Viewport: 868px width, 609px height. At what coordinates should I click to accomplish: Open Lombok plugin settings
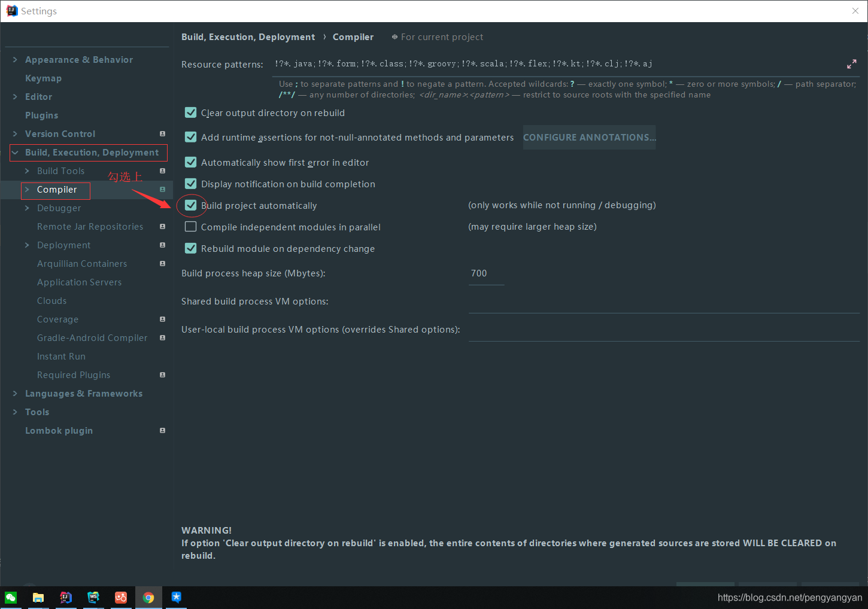[59, 431]
